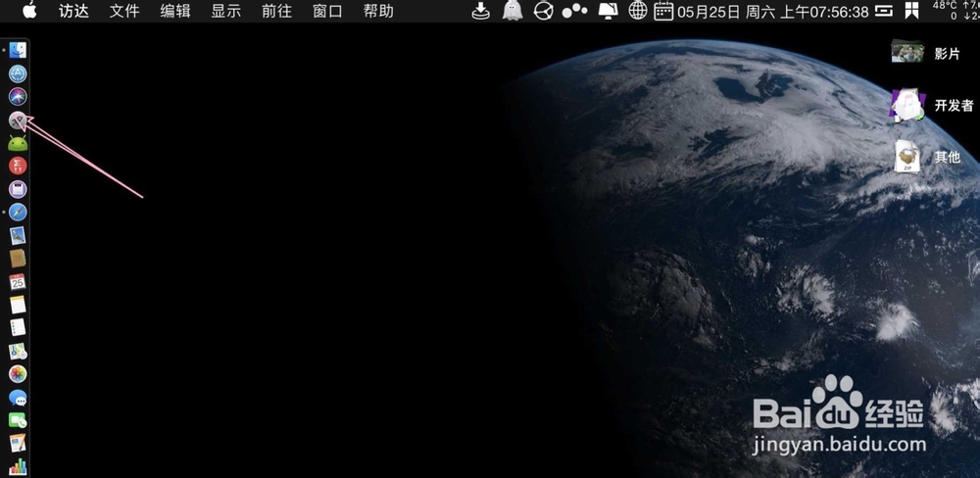Launch Maps from the Dock
The width and height of the screenshot is (980, 478).
18,352
